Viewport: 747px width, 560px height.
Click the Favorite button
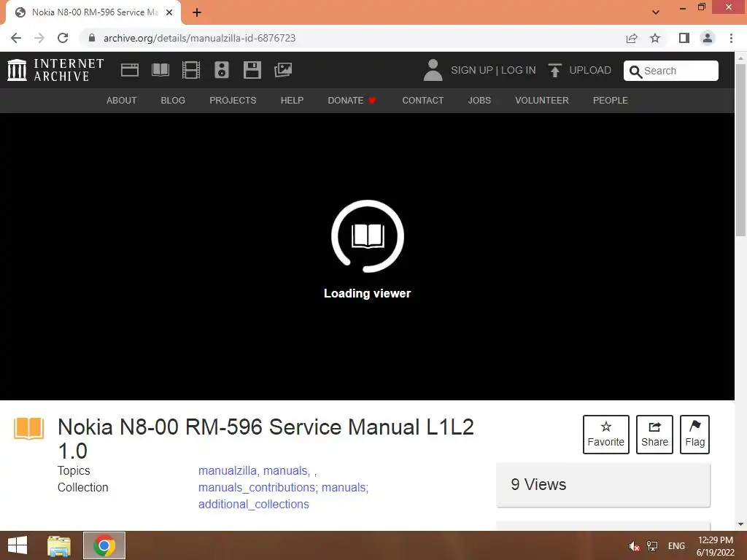click(606, 435)
